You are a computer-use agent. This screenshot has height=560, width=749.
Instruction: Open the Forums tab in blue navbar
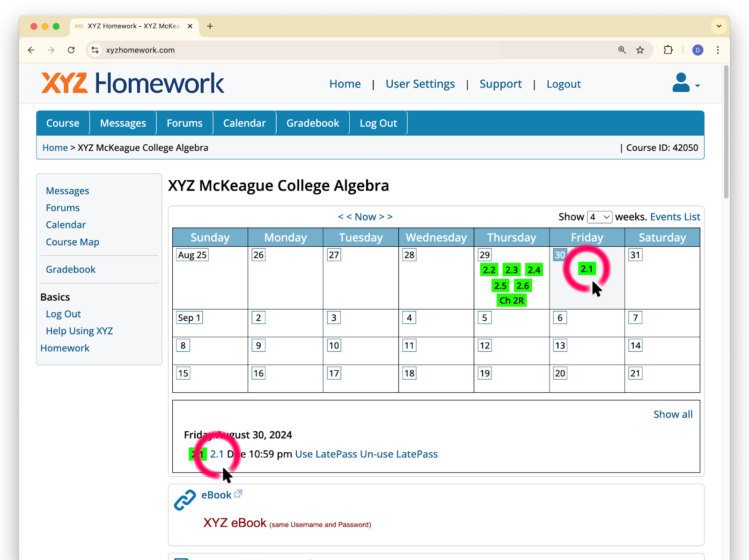[184, 123]
